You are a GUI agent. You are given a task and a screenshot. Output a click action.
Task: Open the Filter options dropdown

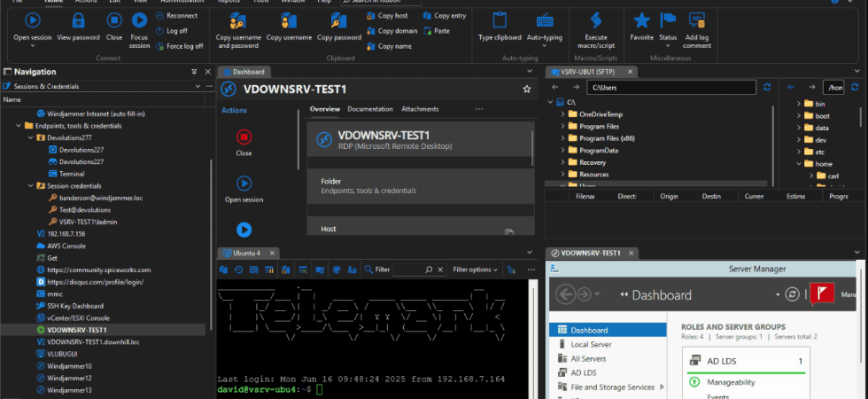tap(475, 270)
